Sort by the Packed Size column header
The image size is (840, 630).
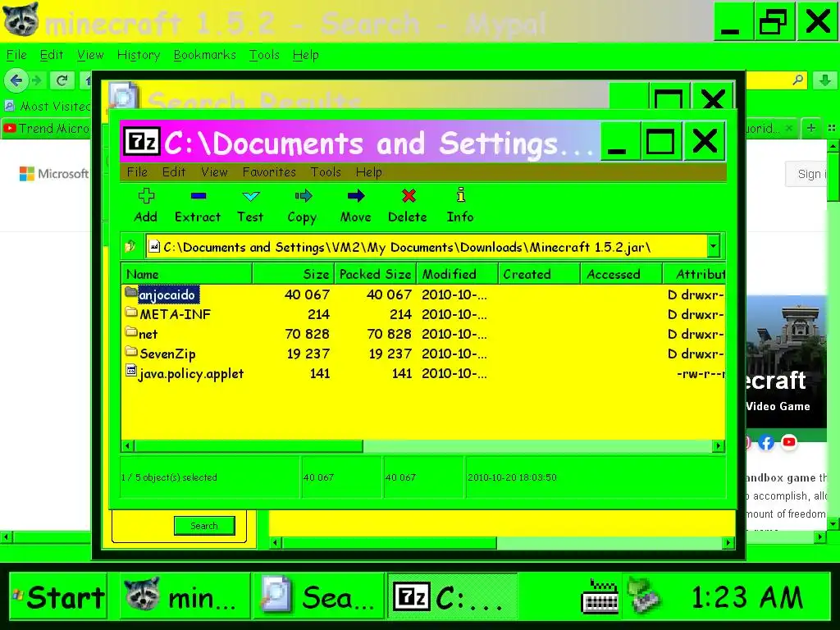(376, 274)
